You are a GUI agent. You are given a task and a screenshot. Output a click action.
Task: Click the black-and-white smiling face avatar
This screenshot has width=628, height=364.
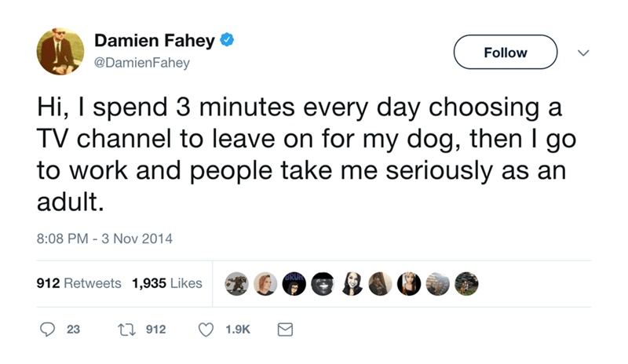[x=322, y=283]
